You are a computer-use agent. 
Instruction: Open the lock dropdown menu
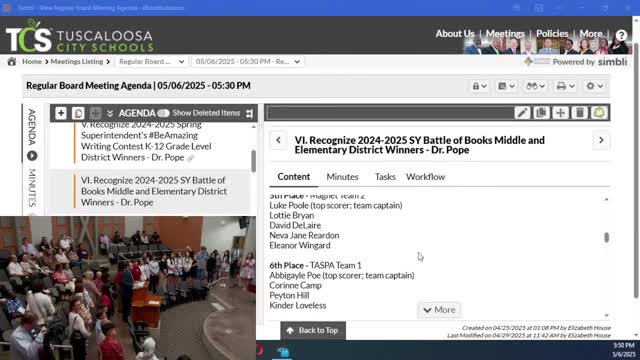[480, 86]
